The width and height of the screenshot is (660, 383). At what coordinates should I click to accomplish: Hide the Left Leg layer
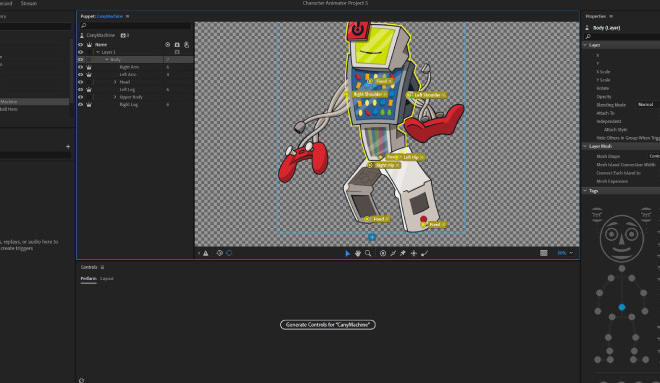coord(80,90)
